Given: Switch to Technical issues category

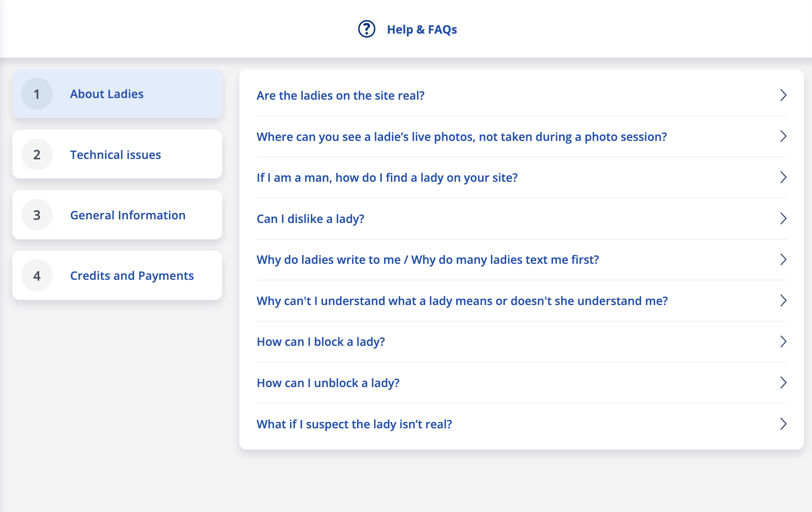Looking at the screenshot, I should pyautogui.click(x=116, y=155).
